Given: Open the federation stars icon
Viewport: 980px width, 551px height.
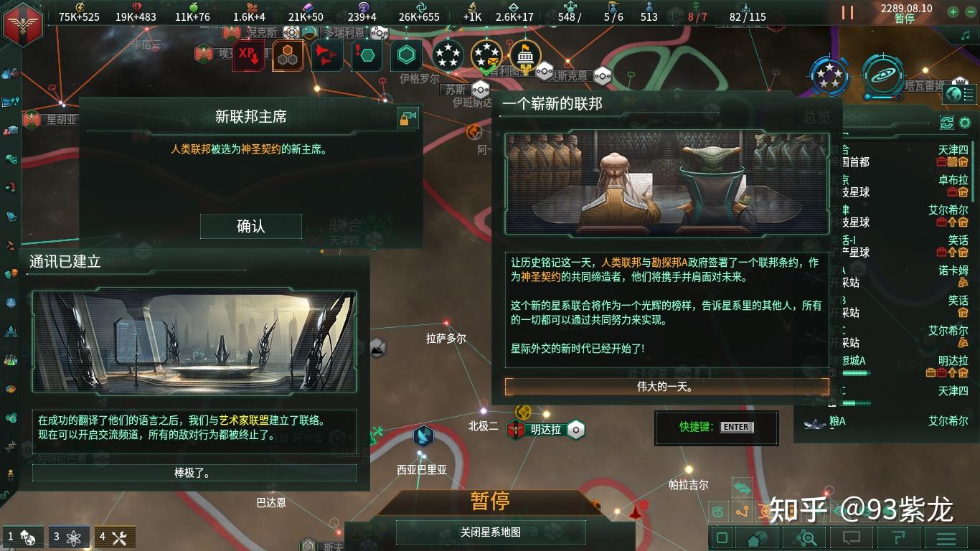Looking at the screenshot, I should coord(830,75).
